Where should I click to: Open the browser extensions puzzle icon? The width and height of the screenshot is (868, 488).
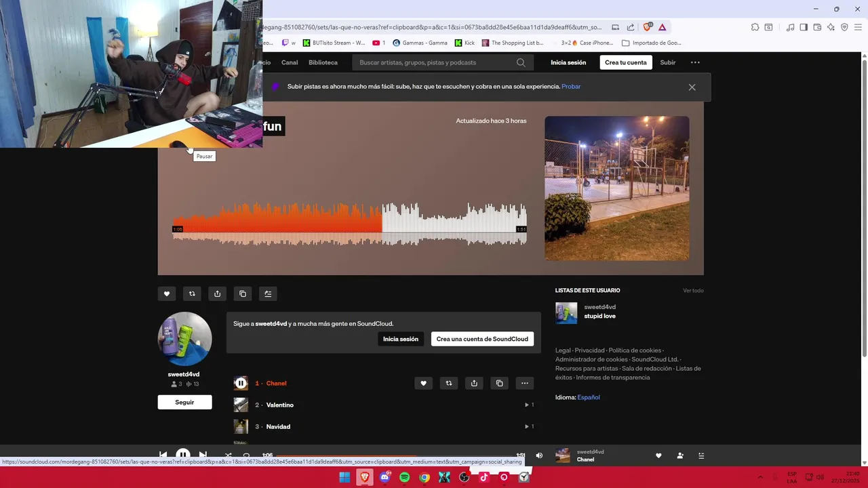coord(755,27)
